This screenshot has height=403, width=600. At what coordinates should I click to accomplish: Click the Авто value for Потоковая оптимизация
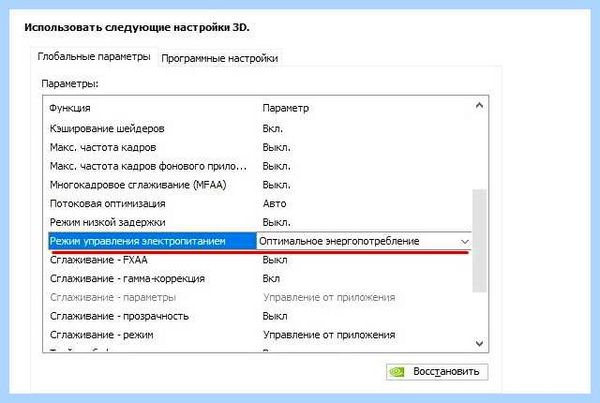274,204
